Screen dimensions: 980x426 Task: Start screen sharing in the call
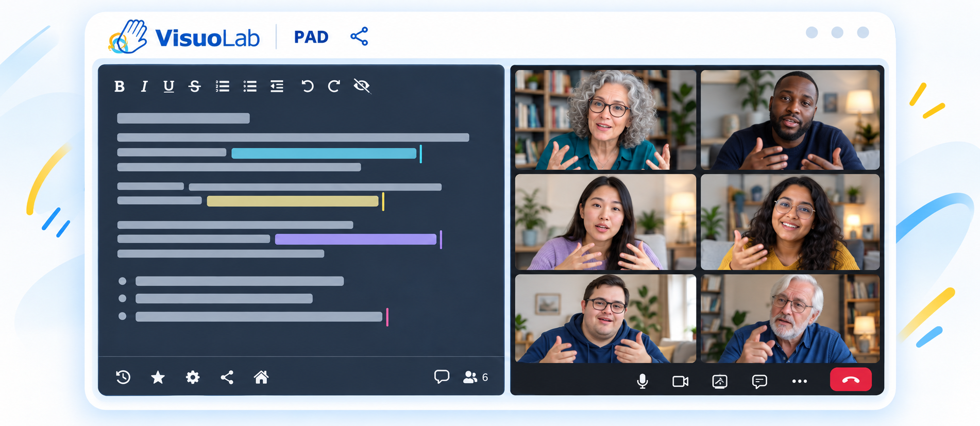click(720, 381)
